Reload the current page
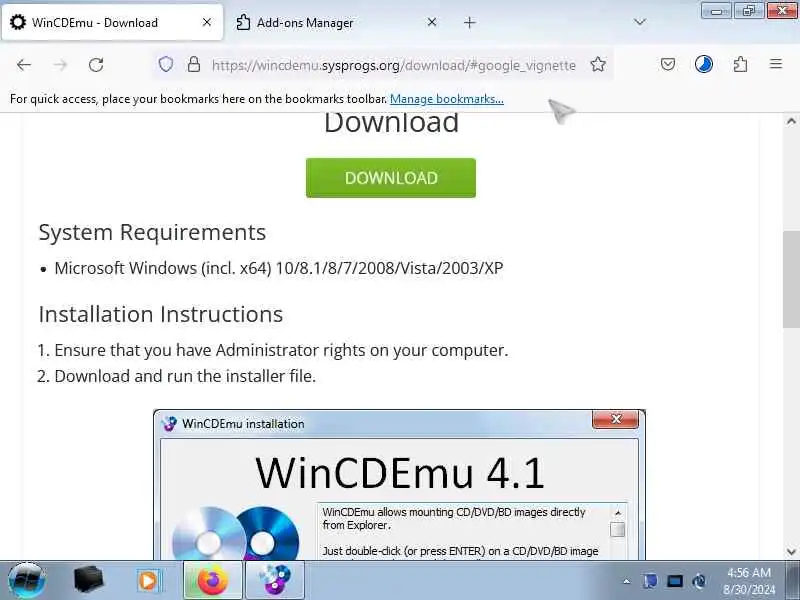Viewport: 800px width, 600px height. tap(96, 65)
